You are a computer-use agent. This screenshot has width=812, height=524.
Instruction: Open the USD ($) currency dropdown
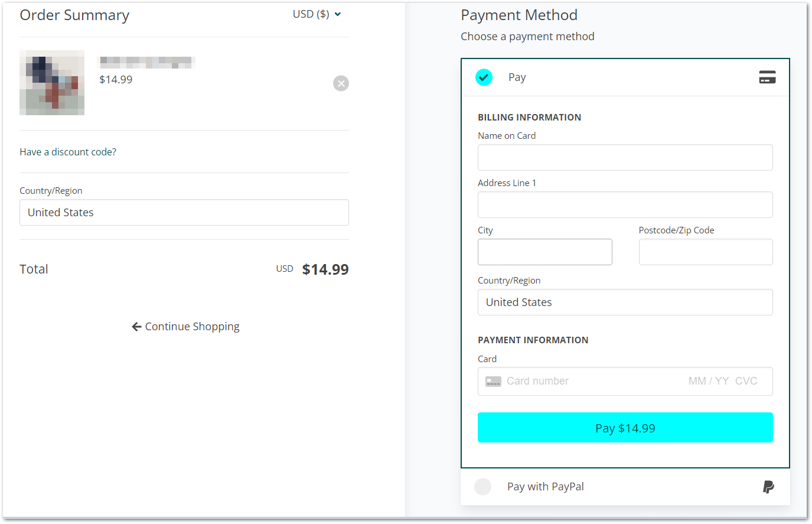[317, 14]
